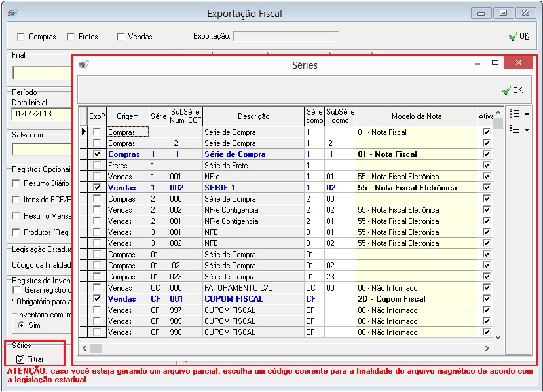This screenshot has width=543, height=392.
Task: Click the horizontal scrollbar left arrow
Action: click(84, 348)
